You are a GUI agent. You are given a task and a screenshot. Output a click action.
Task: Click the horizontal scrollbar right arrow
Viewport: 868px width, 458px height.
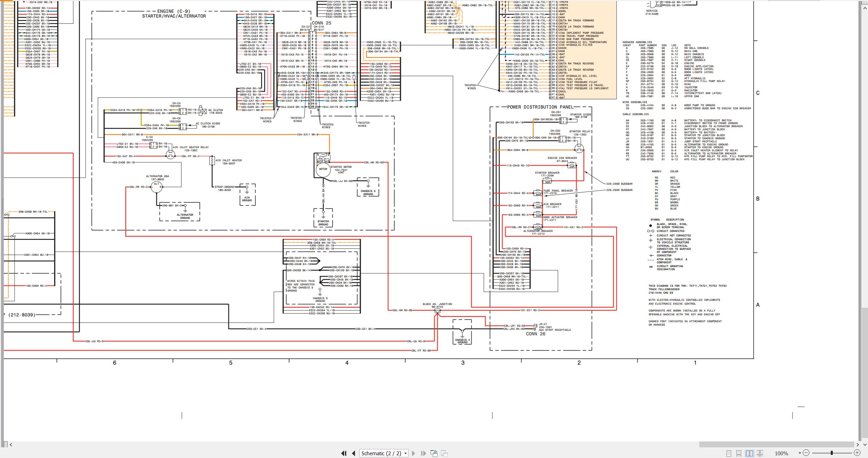click(858, 445)
